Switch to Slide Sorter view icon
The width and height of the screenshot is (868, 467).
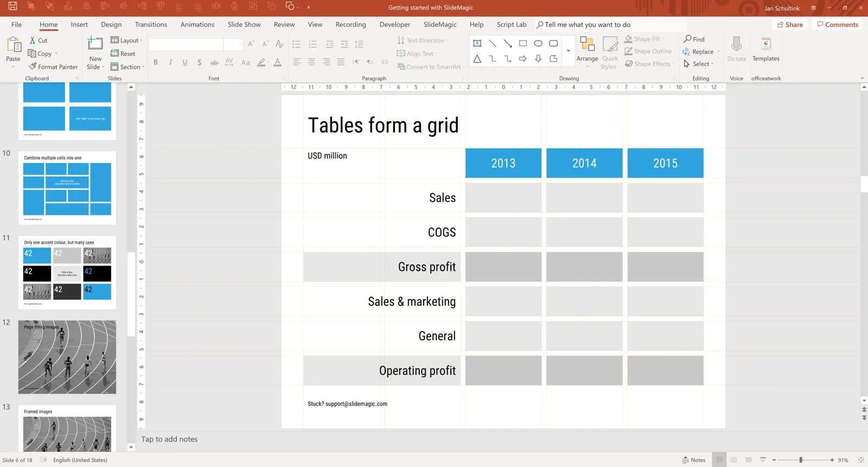[733, 460]
